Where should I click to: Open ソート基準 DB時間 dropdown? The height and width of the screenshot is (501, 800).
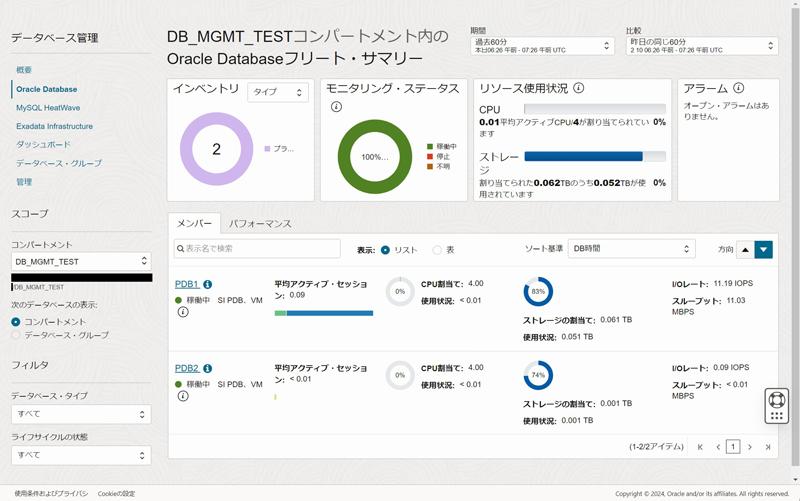coord(631,249)
